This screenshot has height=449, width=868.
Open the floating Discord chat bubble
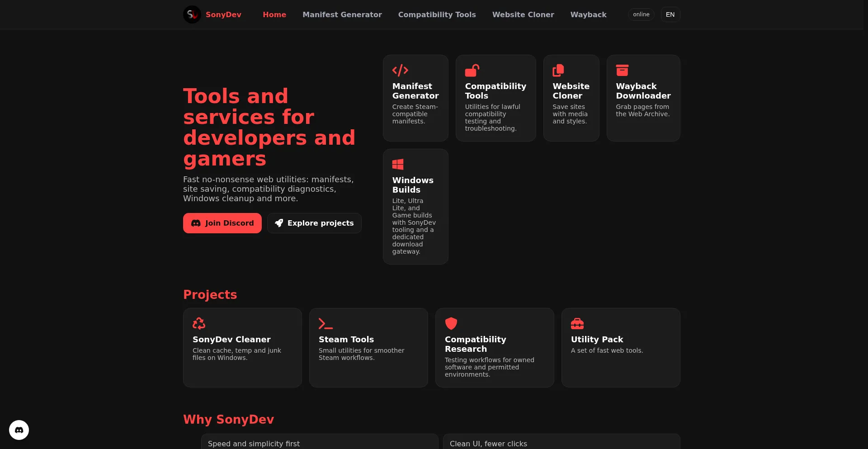pyautogui.click(x=19, y=430)
